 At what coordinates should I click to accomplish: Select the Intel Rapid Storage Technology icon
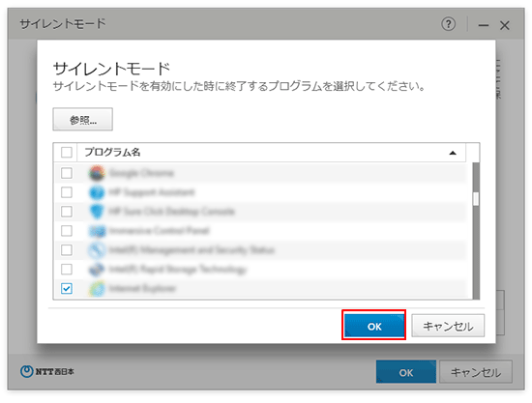[97, 270]
